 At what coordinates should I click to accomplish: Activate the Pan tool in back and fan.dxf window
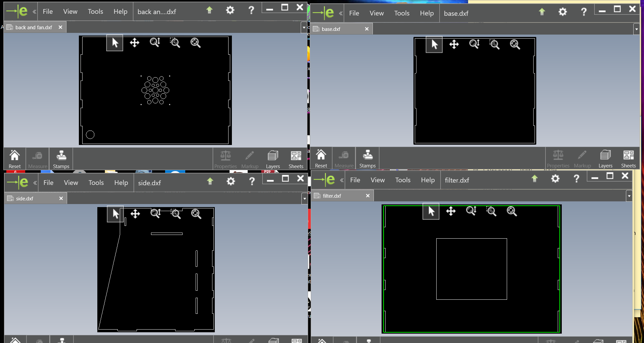pos(135,43)
